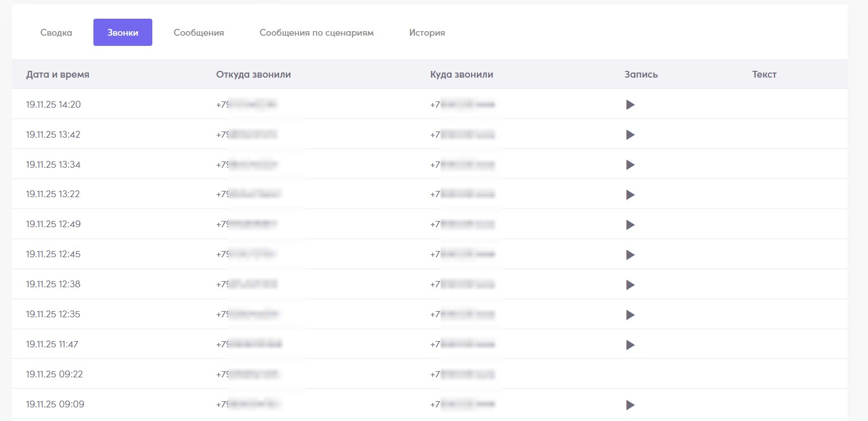The height and width of the screenshot is (421, 868).
Task: Select the date cell 19.11.25 12:35
Action: (53, 314)
